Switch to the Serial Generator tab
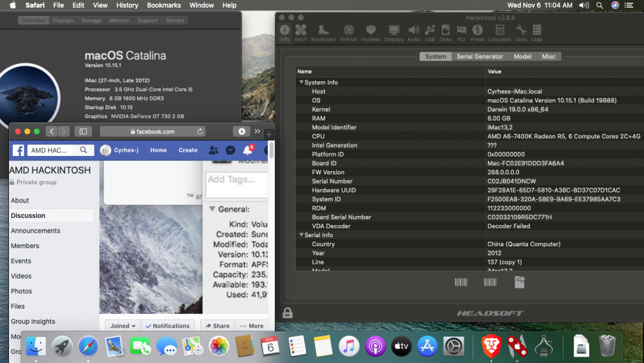 click(x=480, y=56)
